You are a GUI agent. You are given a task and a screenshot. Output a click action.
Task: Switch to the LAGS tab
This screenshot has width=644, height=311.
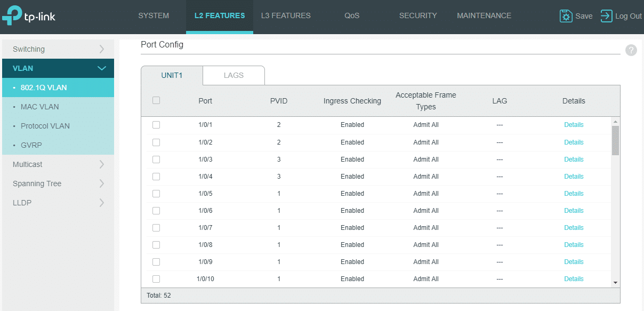tap(234, 75)
